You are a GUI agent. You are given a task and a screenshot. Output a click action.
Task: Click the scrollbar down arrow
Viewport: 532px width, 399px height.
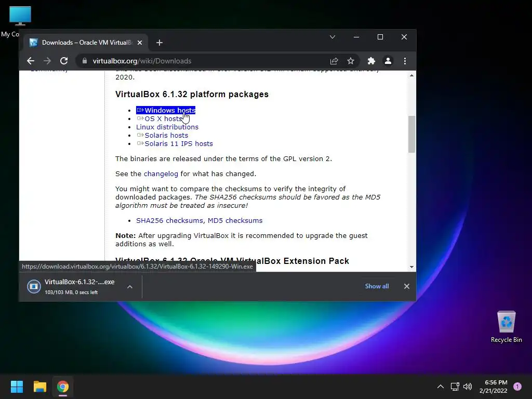411,267
